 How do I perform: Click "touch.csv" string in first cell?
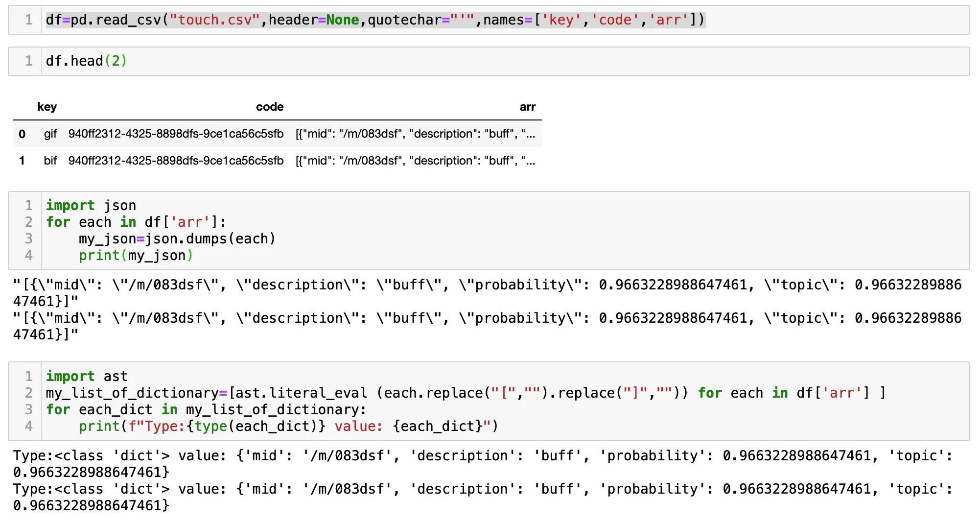(214, 20)
